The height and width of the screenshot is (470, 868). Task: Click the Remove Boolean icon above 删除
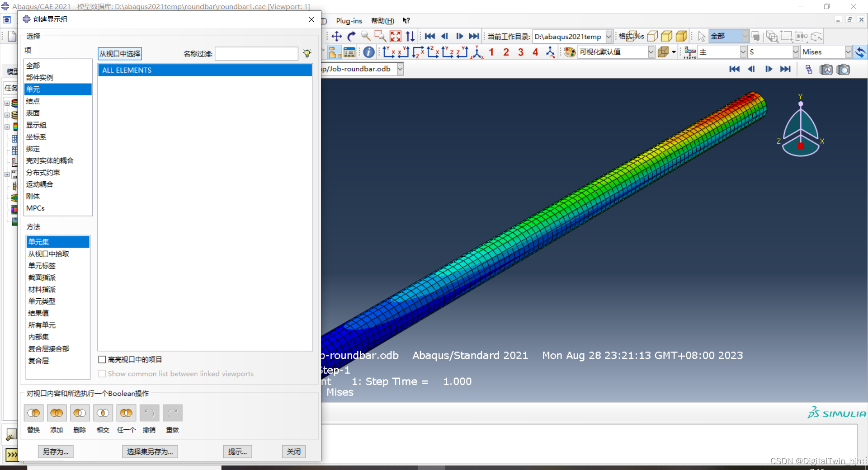(80, 413)
